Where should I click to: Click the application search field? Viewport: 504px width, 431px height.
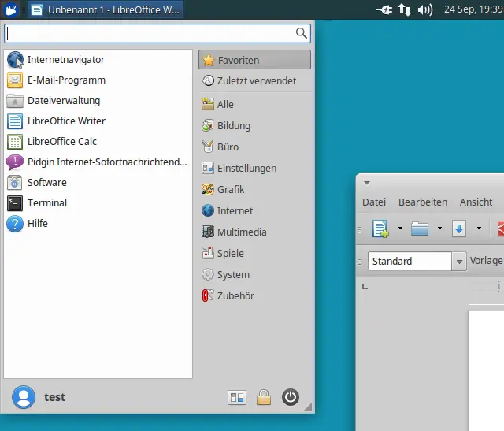(x=150, y=33)
